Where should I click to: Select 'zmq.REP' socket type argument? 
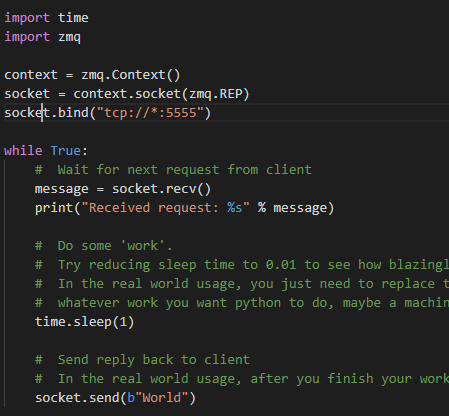pyautogui.click(x=216, y=94)
